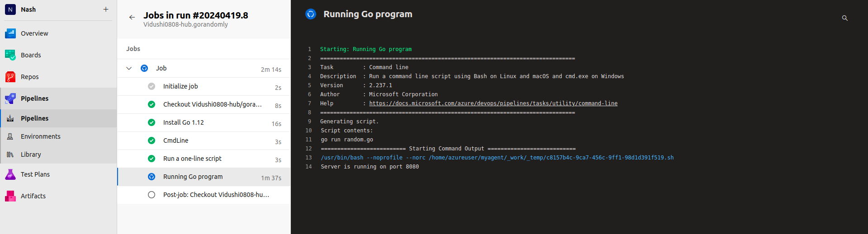Open Run a one-line script step
Viewport: 868px width, 234px height.
(192, 159)
